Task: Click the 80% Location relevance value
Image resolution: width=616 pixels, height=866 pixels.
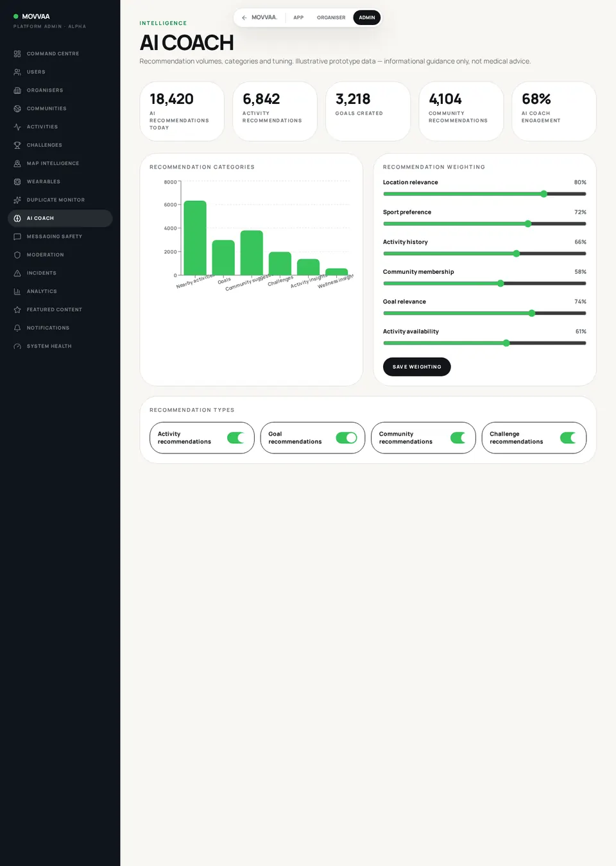Action: click(x=580, y=182)
